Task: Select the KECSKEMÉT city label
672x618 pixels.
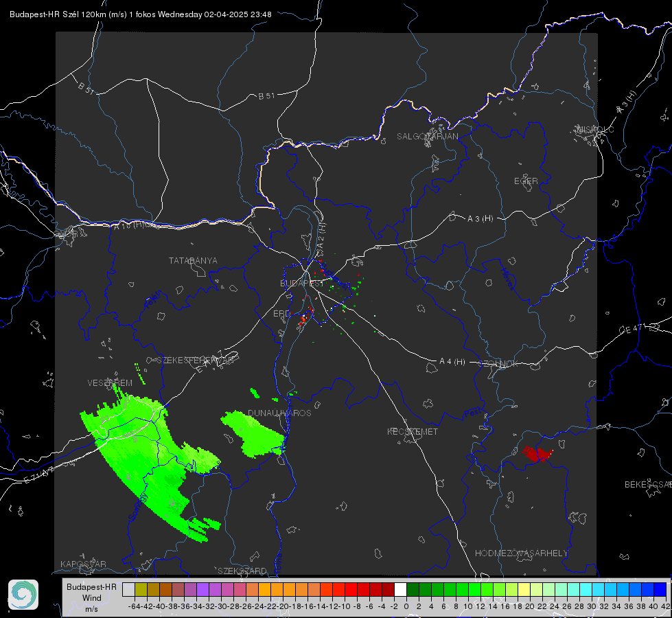Action: (413, 432)
